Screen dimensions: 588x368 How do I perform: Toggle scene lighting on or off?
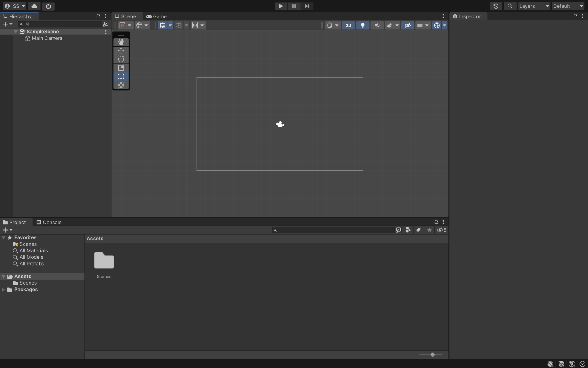363,25
